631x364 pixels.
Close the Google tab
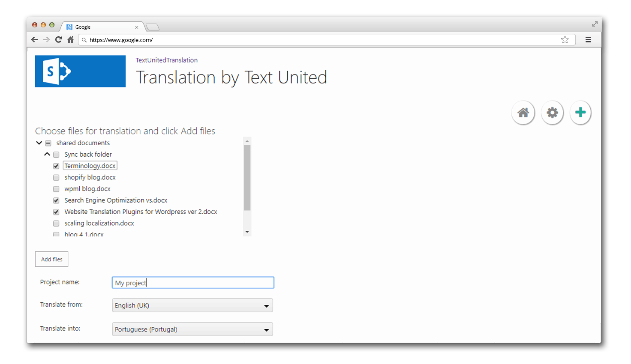coord(137,27)
